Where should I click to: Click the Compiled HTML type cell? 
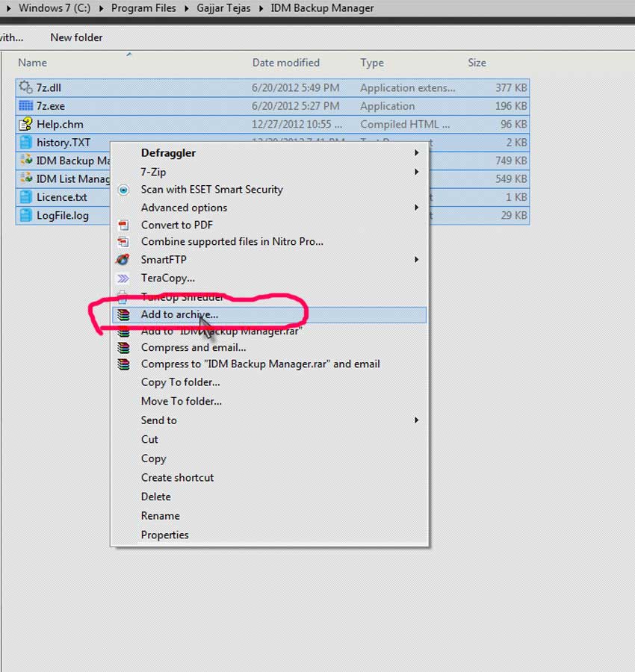coord(405,124)
